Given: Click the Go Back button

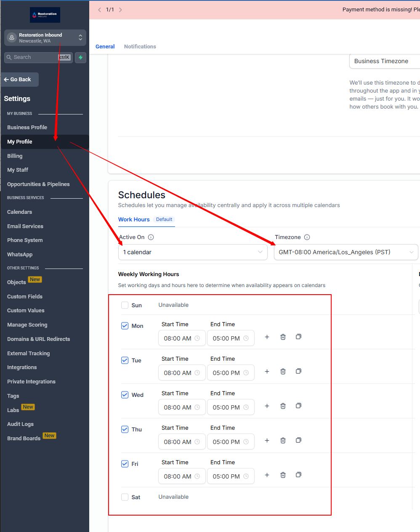Looking at the screenshot, I should tap(20, 80).
